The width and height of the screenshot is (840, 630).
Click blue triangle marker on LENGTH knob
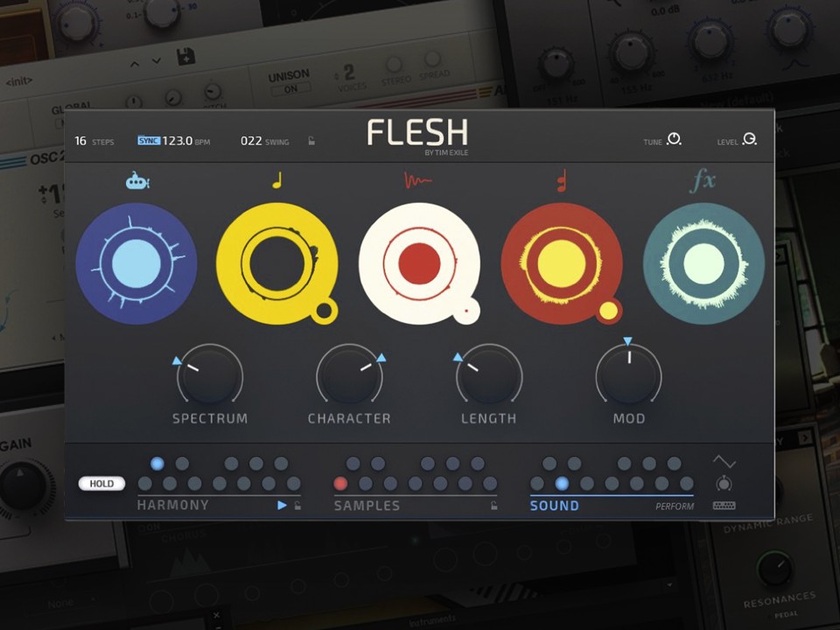tap(458, 357)
